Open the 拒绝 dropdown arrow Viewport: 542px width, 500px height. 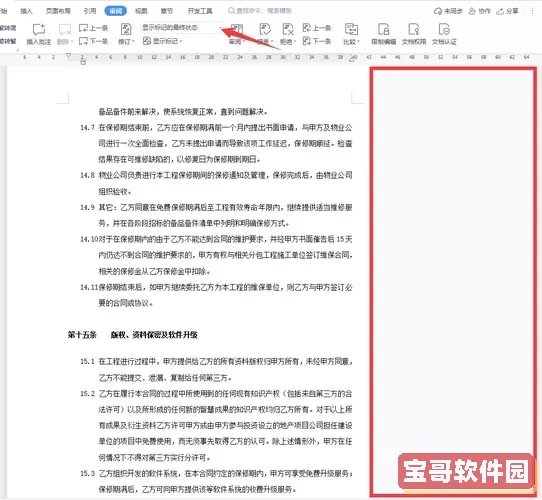[x=295, y=42]
